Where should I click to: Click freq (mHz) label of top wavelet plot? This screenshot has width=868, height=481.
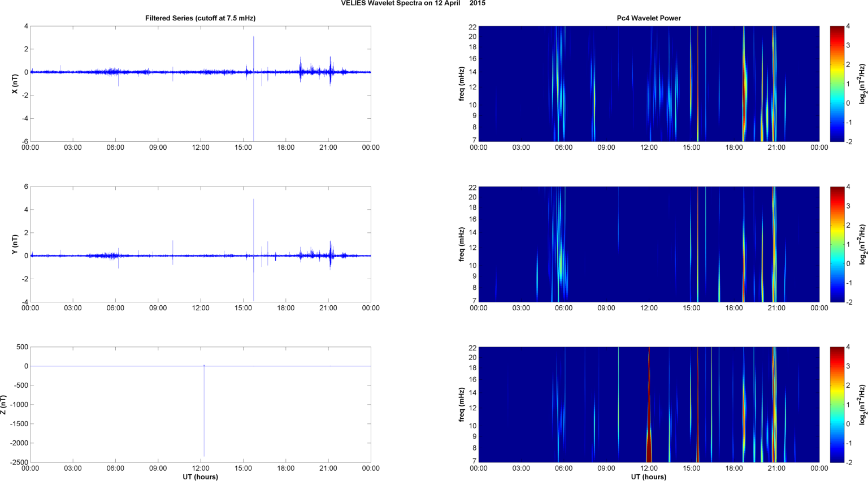(x=462, y=84)
